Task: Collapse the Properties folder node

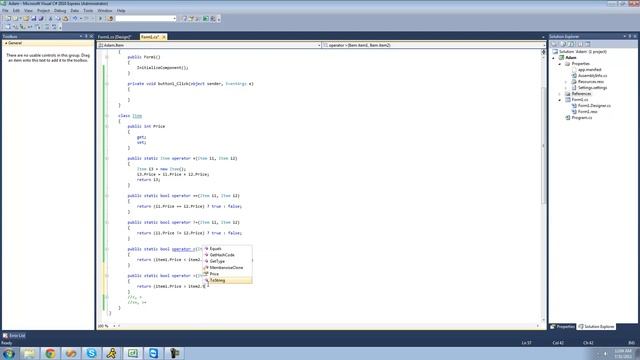Action: [560, 64]
